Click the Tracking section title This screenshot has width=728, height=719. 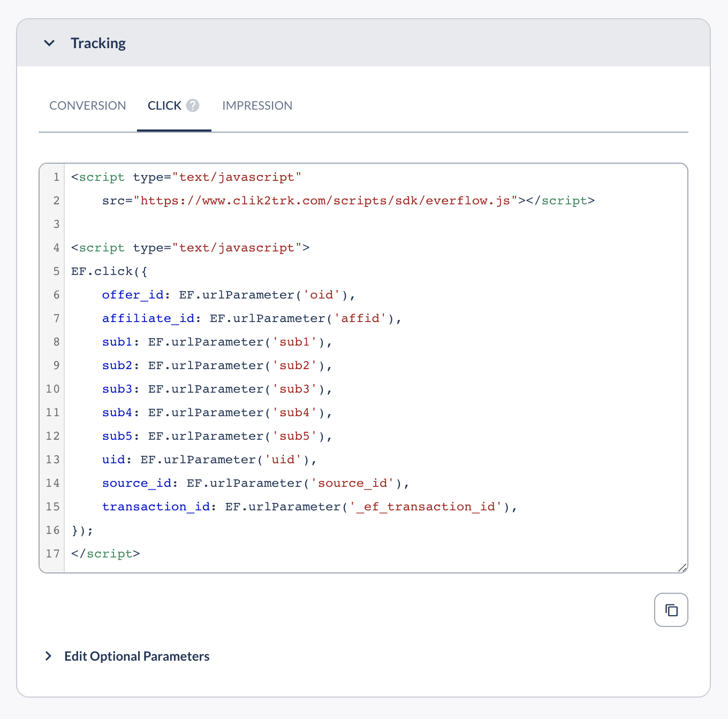point(98,43)
